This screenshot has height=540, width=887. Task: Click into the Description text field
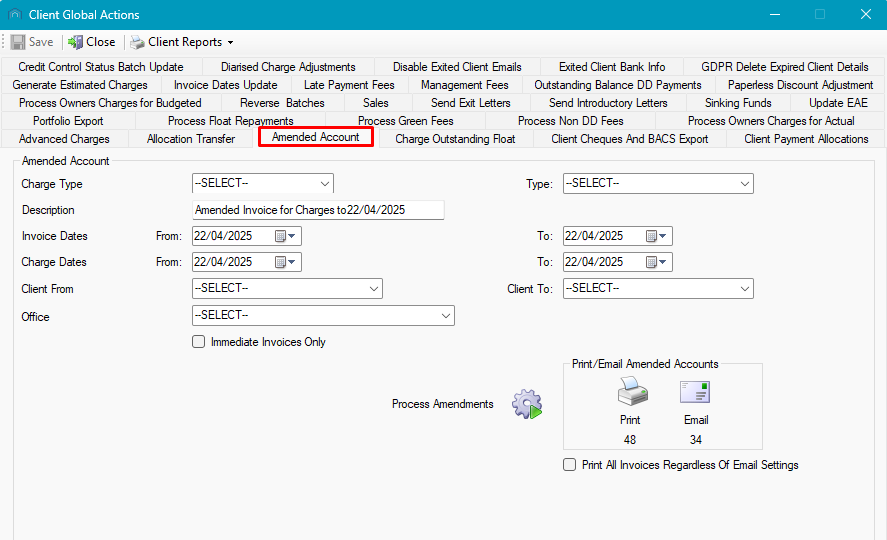(317, 210)
